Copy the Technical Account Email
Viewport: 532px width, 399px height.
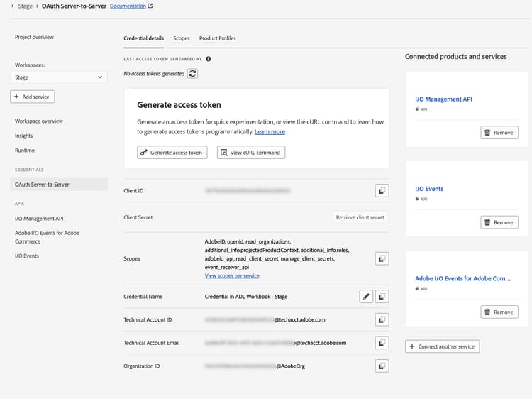point(382,343)
